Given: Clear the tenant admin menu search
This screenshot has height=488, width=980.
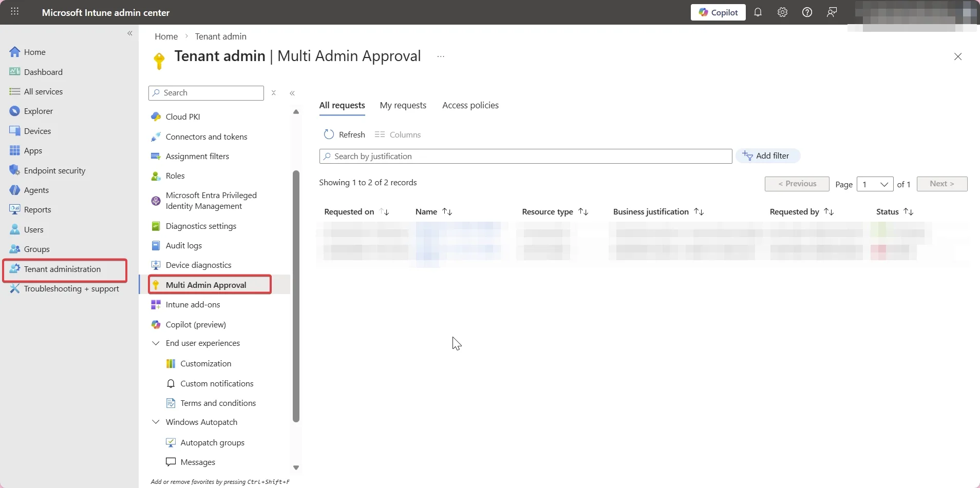Looking at the screenshot, I should [274, 93].
